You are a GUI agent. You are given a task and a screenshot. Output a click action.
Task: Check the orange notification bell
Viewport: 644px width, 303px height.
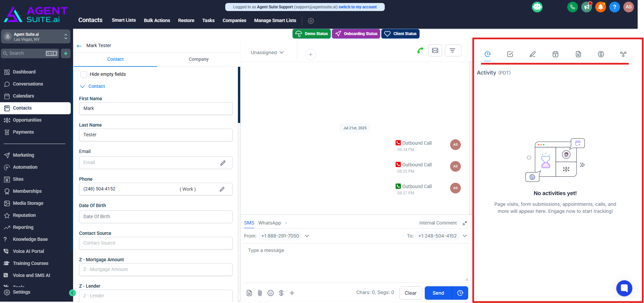pyautogui.click(x=601, y=7)
